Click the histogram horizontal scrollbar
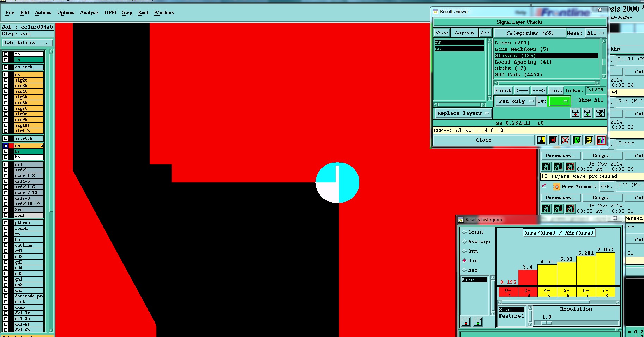 click(x=559, y=302)
